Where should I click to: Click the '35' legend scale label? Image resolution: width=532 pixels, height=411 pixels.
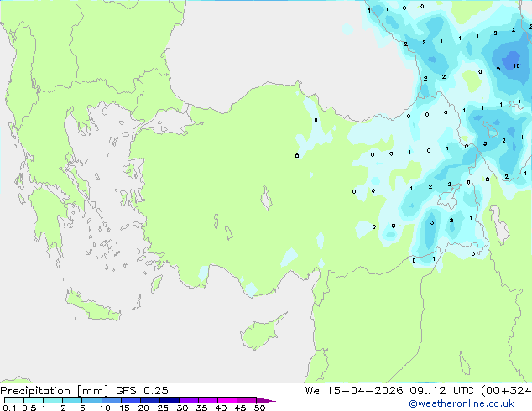pyautogui.click(x=201, y=408)
